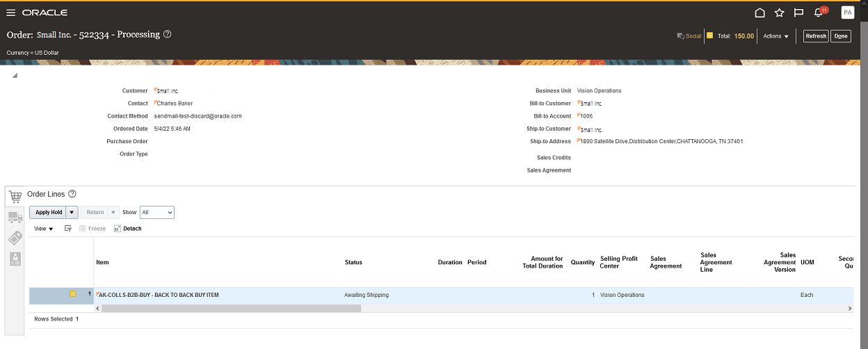
Task: Click the Quantity column header
Action: click(583, 262)
